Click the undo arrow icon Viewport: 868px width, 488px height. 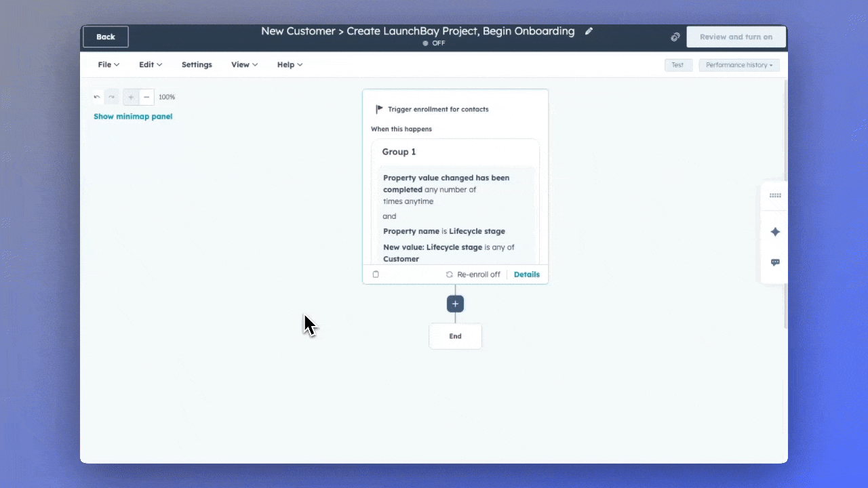(x=97, y=97)
